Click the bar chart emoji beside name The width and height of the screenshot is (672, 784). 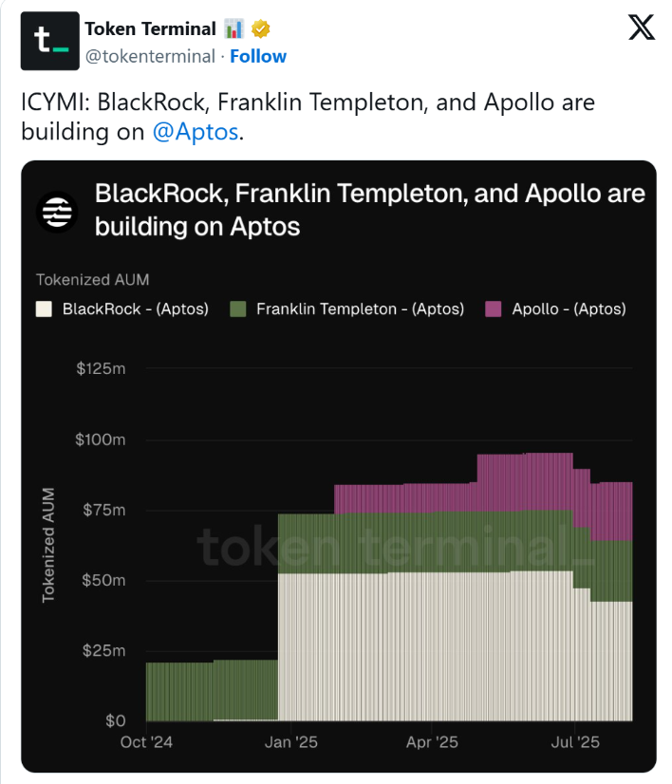point(233,29)
